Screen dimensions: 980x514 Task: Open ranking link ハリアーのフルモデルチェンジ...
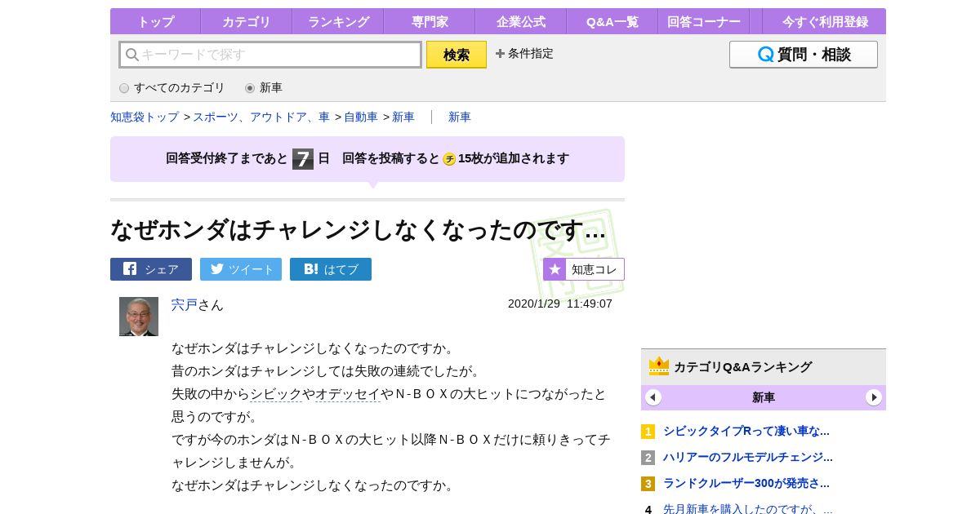[x=748, y=457]
